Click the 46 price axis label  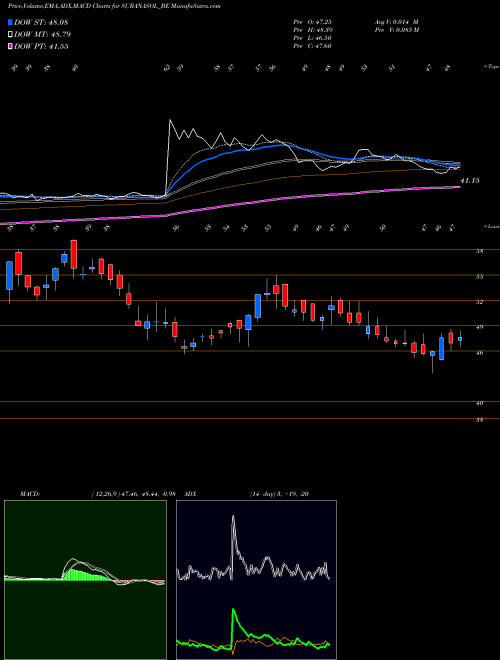479,352
